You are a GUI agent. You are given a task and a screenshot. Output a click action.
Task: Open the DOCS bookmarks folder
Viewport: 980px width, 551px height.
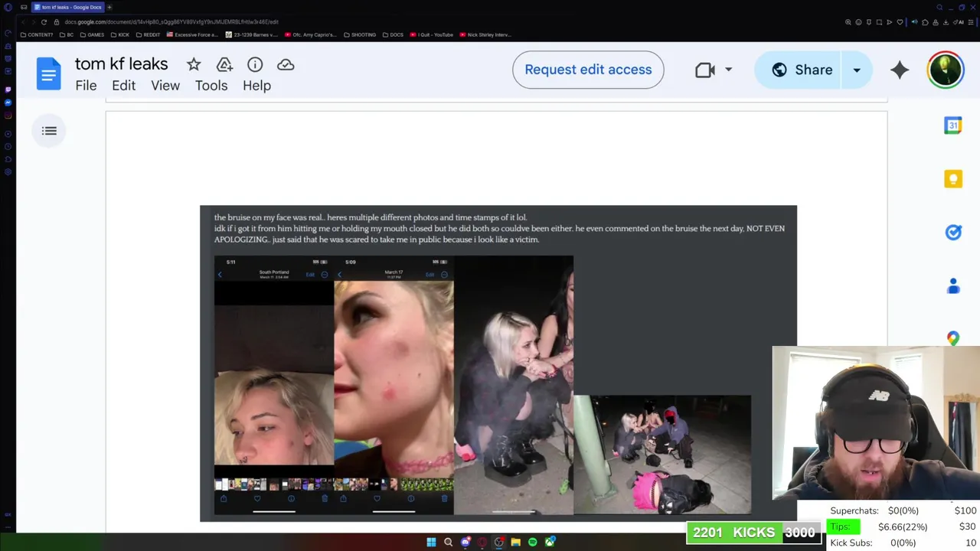point(393,34)
